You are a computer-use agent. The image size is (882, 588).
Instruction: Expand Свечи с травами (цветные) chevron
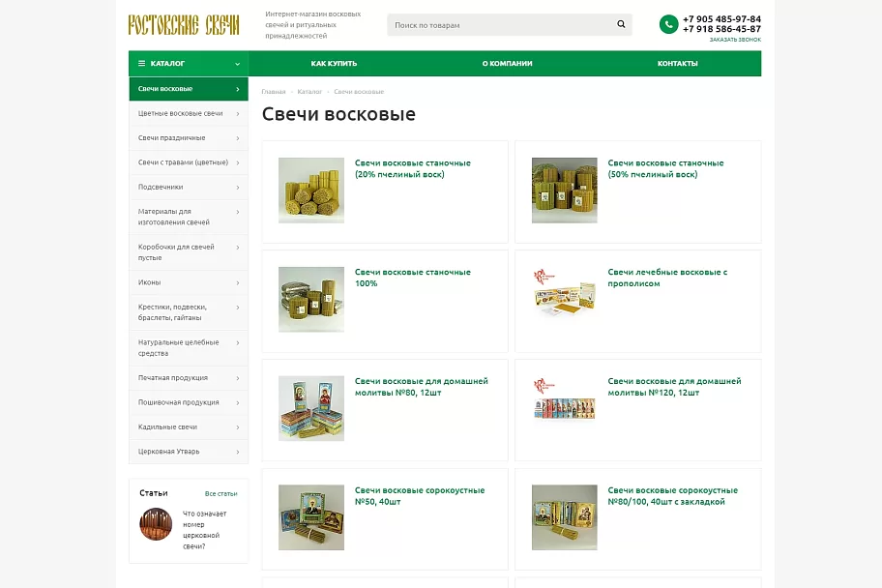[x=238, y=162]
